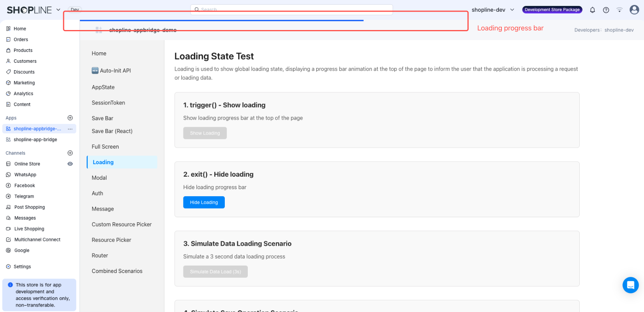Toggle Online Store preview eye icon
644x312 pixels.
click(x=70, y=164)
